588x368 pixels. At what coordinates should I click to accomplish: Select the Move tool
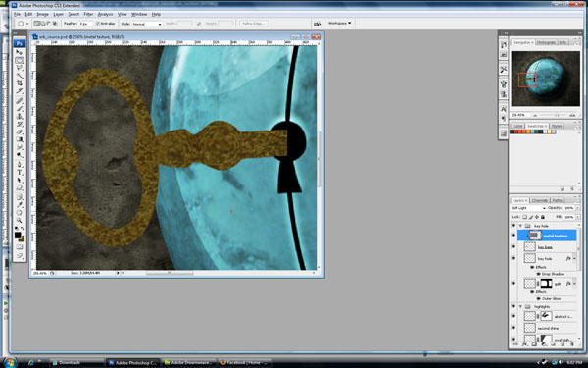pyautogui.click(x=20, y=52)
